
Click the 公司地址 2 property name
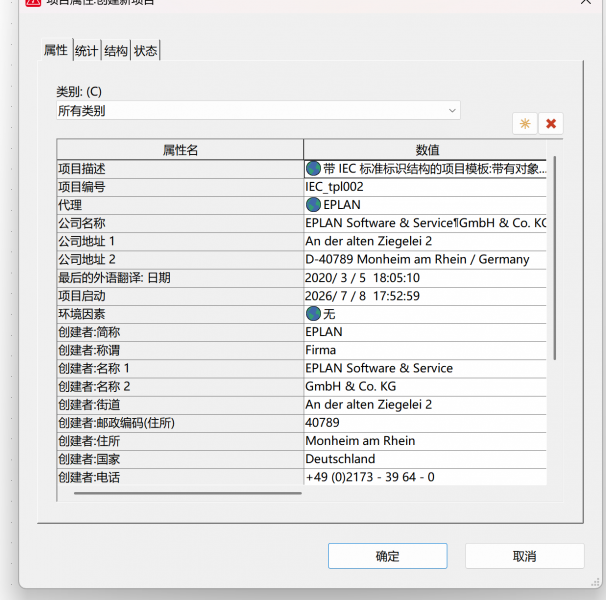pyautogui.click(x=180, y=260)
